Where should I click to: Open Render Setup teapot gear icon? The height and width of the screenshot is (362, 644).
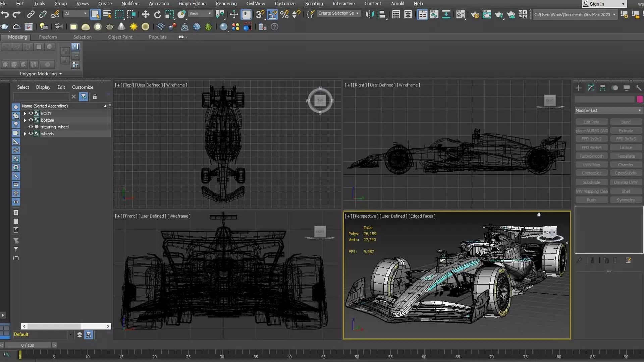475,14
